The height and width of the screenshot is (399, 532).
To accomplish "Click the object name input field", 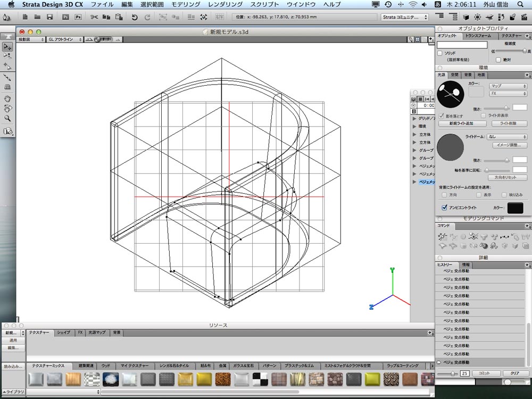I will (x=462, y=45).
